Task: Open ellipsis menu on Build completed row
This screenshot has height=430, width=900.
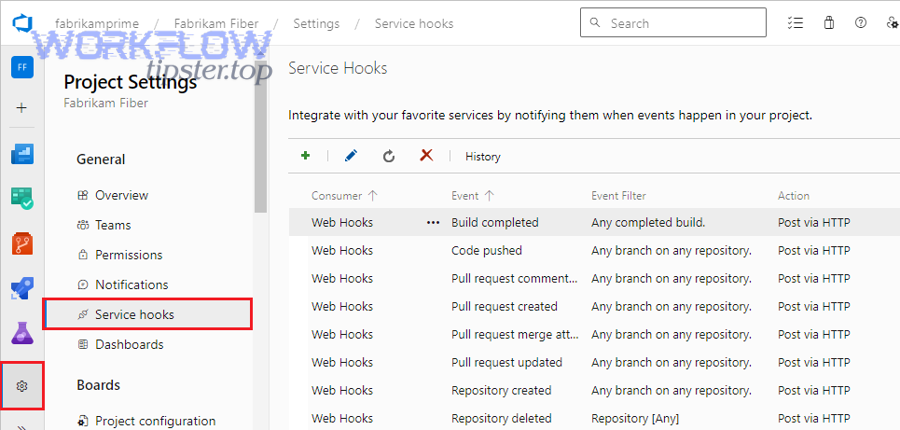Action: (x=433, y=223)
